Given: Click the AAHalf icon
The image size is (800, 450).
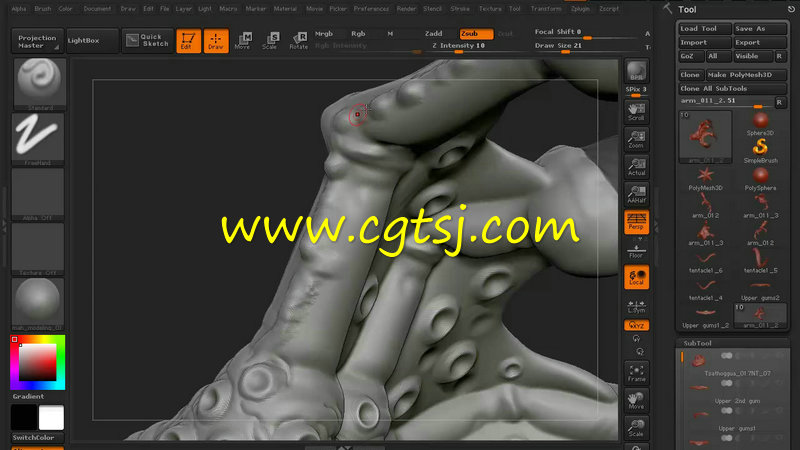Looking at the screenshot, I should click(x=636, y=194).
